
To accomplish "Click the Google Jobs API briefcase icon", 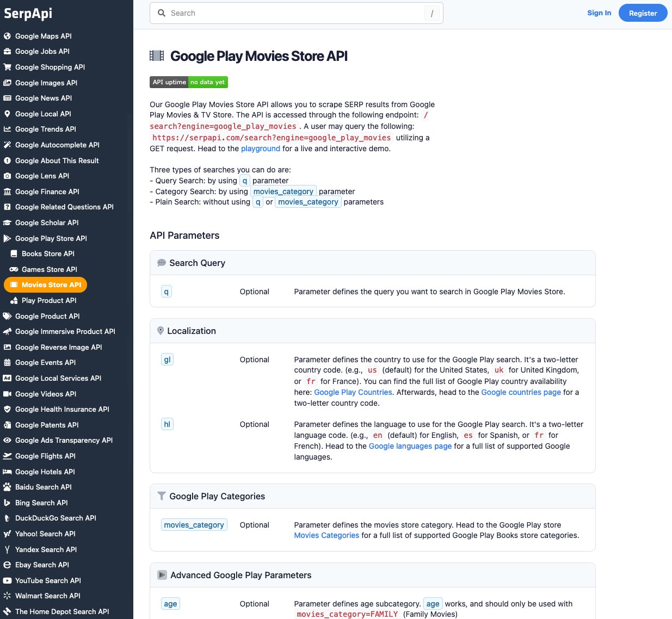I will (x=7, y=52).
